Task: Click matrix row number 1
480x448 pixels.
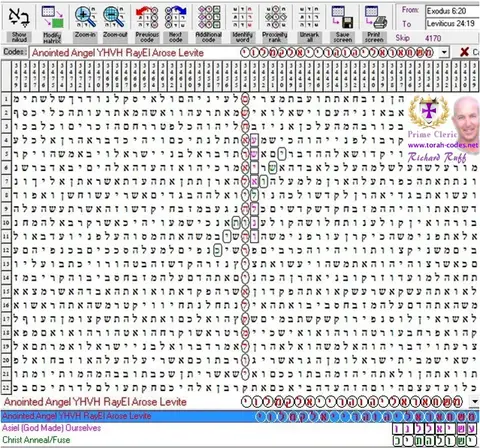Action: click(x=6, y=99)
